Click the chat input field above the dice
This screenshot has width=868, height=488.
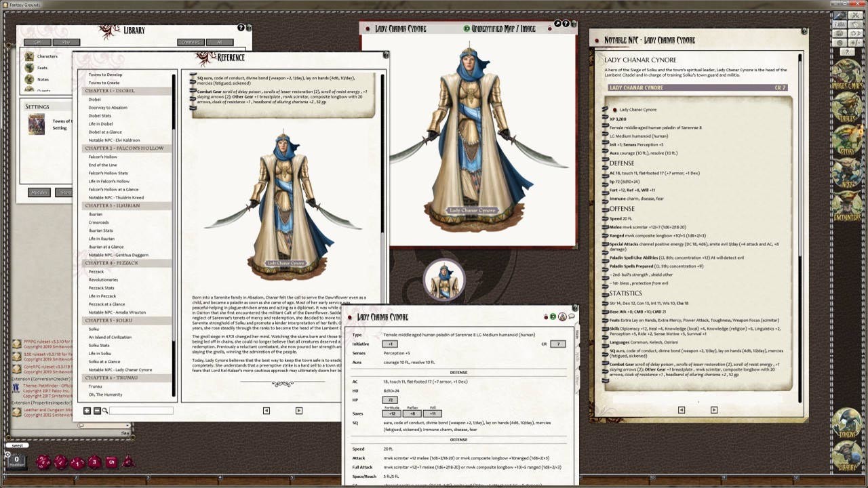pyautogui.click(x=19, y=445)
